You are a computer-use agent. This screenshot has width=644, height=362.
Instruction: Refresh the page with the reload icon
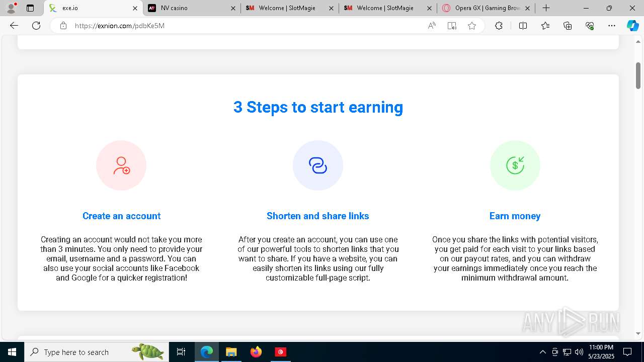coord(36,26)
